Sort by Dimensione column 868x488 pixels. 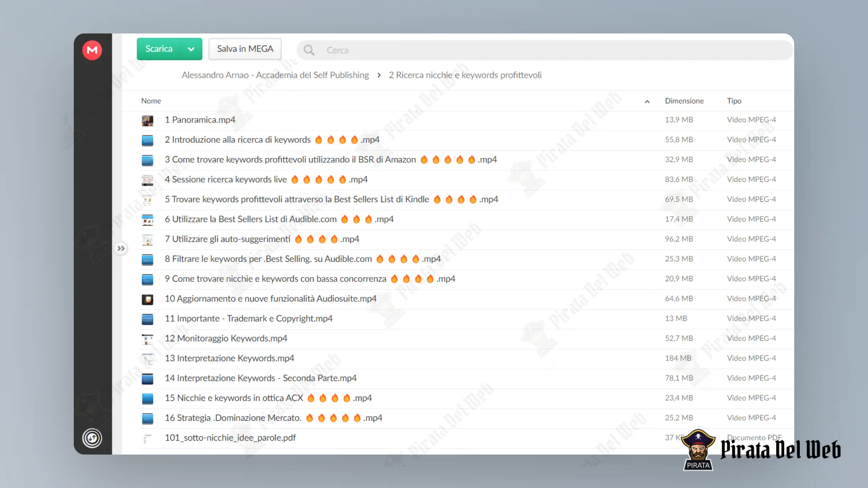click(x=684, y=101)
